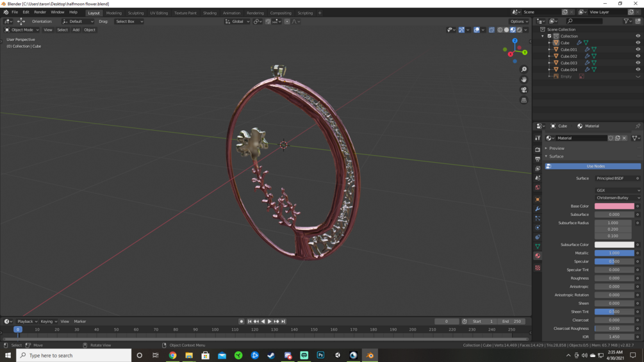This screenshot has height=362, width=644.
Task: Open the Object Mode dropdown
Action: point(22,29)
